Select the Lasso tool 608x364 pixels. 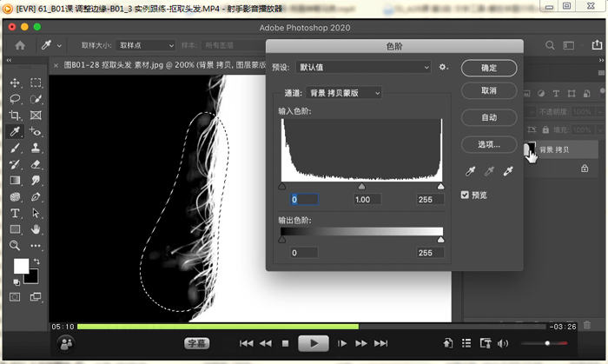point(15,99)
